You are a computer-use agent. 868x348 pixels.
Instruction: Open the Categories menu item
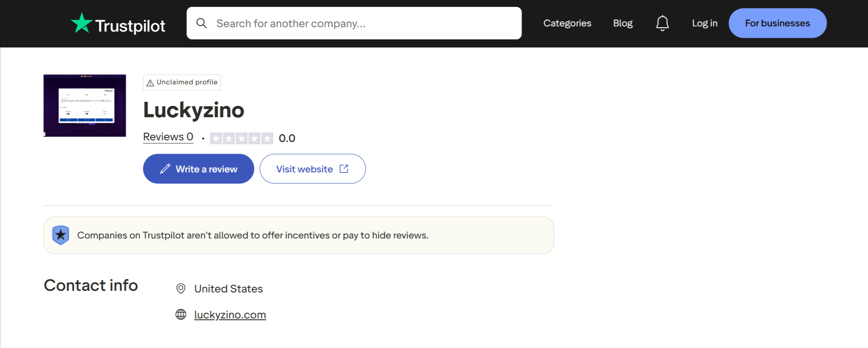tap(567, 23)
